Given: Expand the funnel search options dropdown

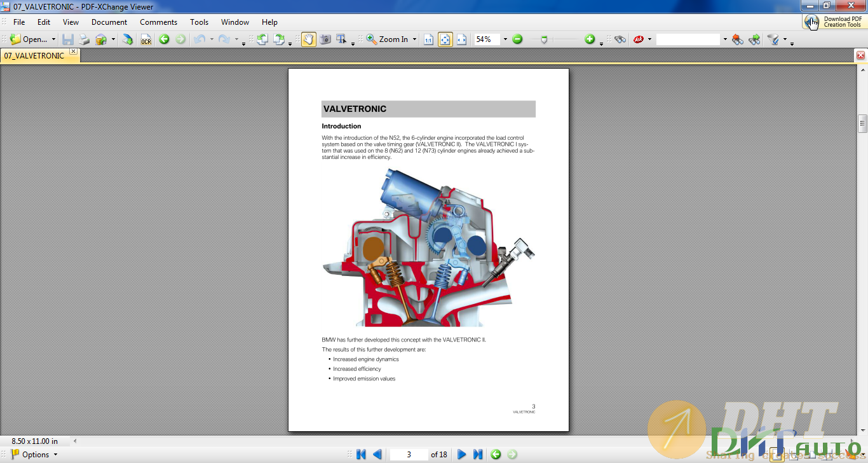Looking at the screenshot, I should (x=785, y=39).
